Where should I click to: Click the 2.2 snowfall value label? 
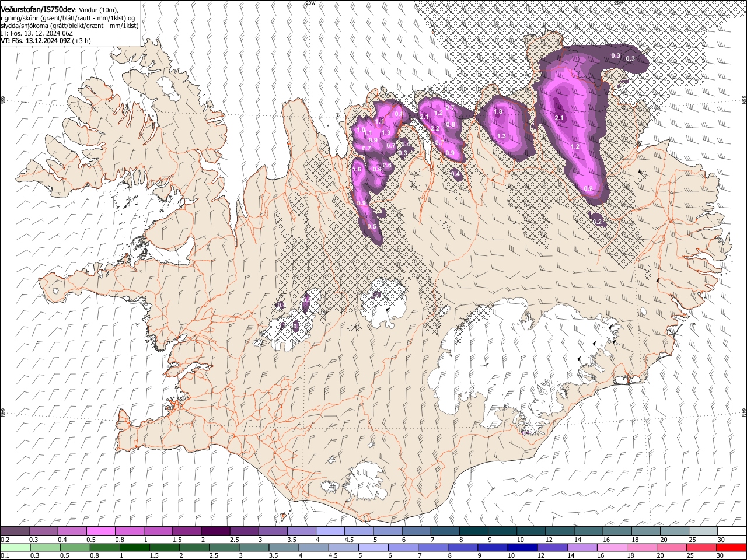click(x=434, y=128)
